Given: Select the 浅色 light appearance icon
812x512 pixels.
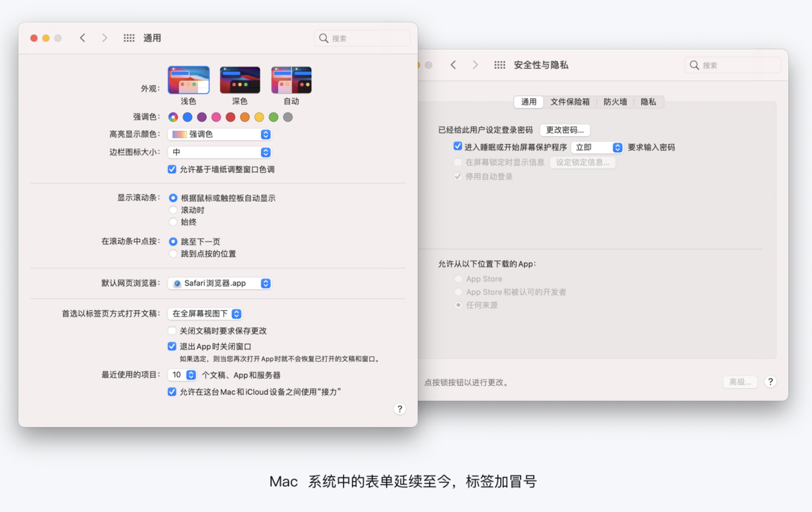Looking at the screenshot, I should point(188,80).
